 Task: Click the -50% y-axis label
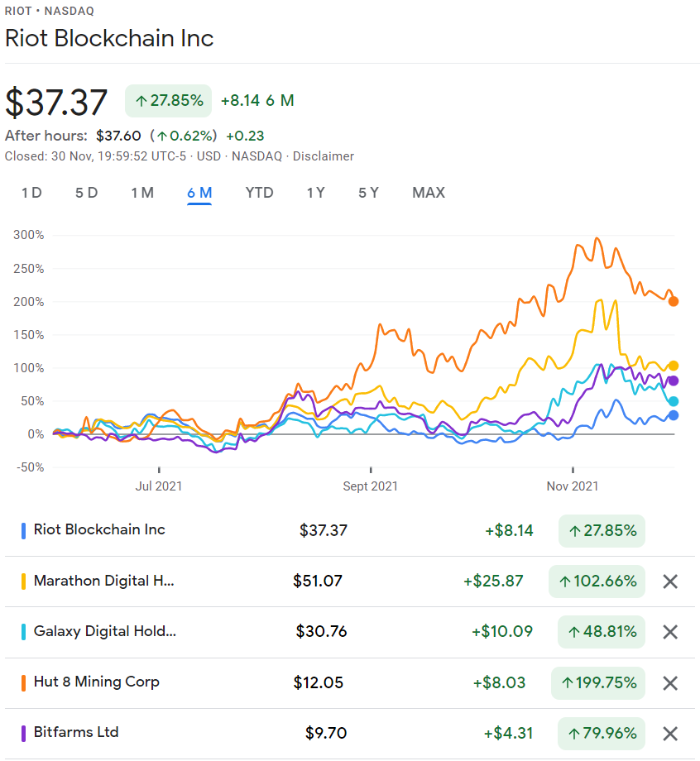[x=30, y=467]
